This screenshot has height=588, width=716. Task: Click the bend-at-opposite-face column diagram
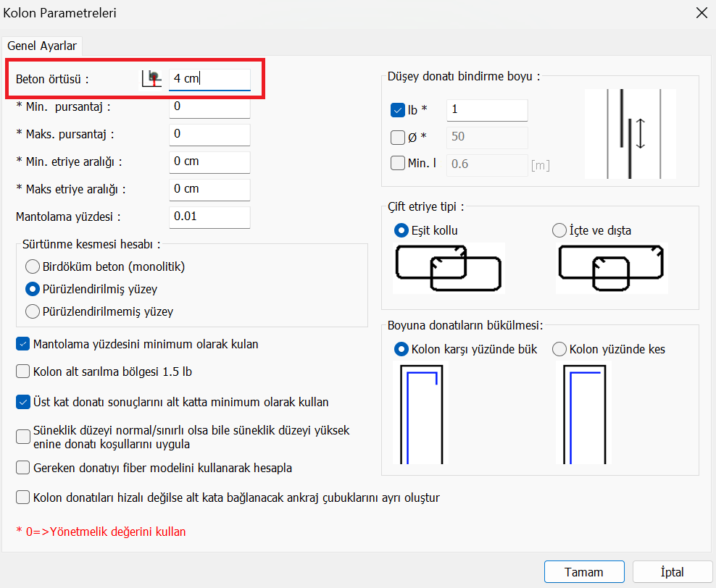[421, 412]
